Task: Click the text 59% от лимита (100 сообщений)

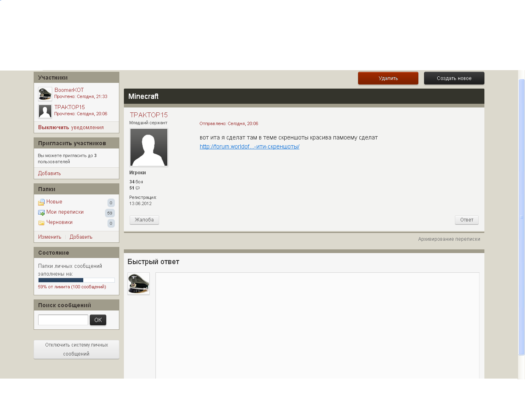Action: (72, 287)
